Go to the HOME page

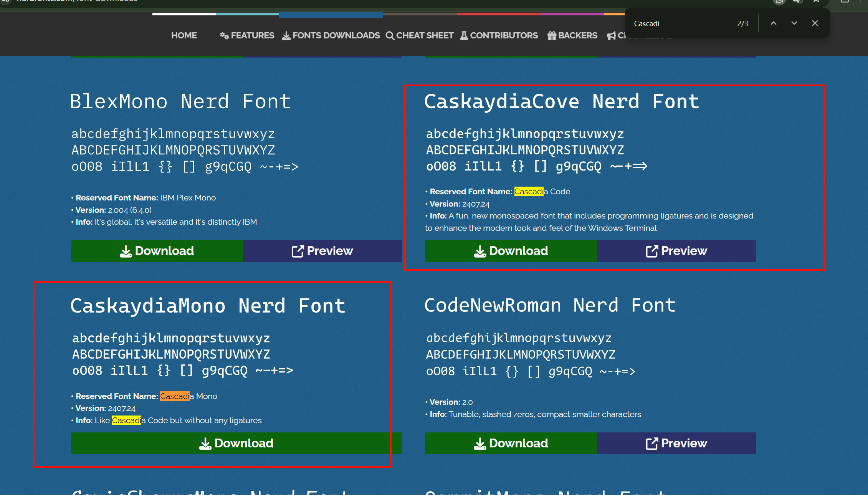184,35
